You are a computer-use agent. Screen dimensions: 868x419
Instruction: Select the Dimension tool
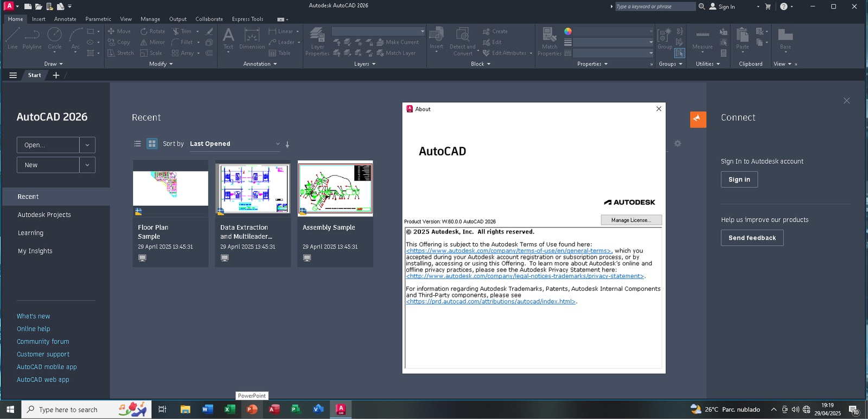click(252, 39)
